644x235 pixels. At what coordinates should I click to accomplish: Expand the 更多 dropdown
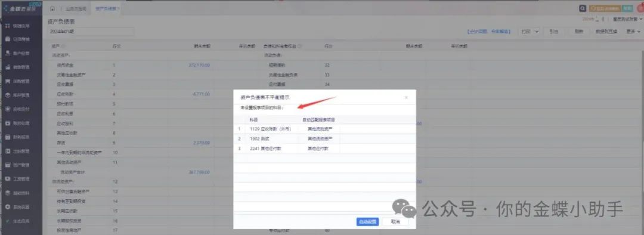[x=633, y=31]
